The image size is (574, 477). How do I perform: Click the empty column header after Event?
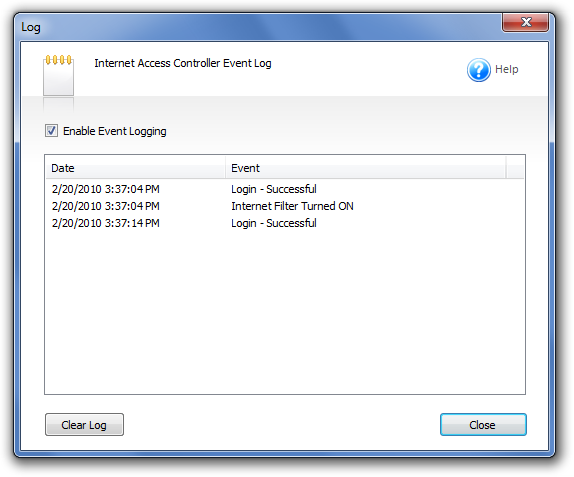515,168
